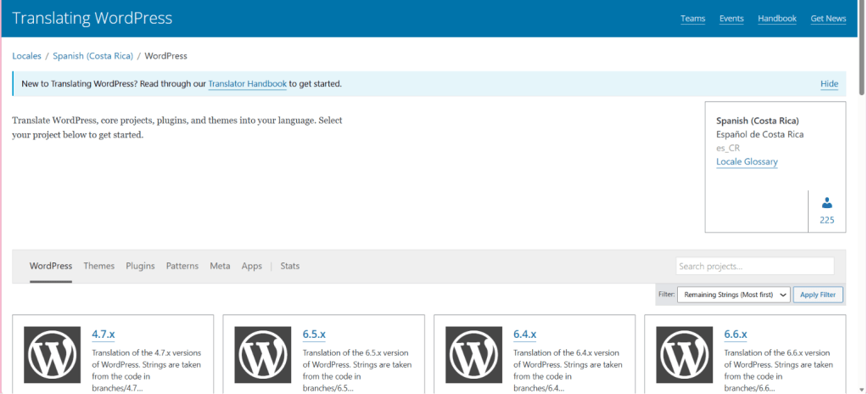This screenshot has height=394, width=868.
Task: Open the 6.4.x WordPress logo thumbnail
Action: click(x=473, y=355)
